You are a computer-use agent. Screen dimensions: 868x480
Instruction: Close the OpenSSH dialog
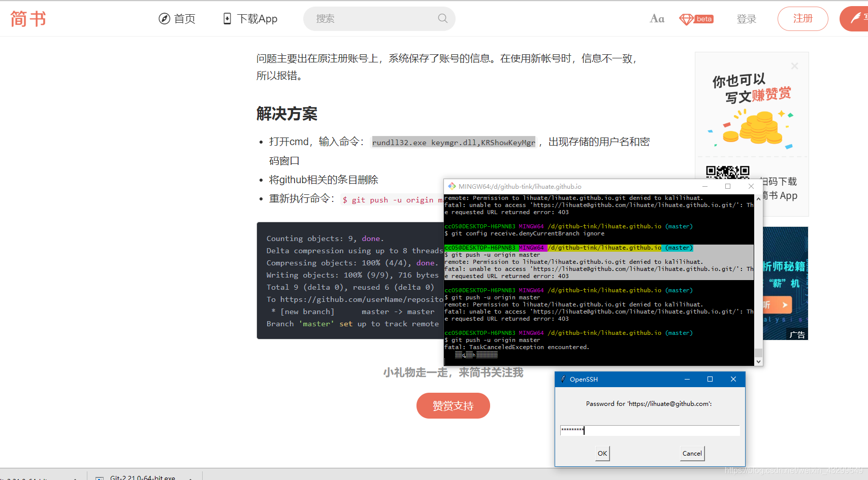pos(733,379)
